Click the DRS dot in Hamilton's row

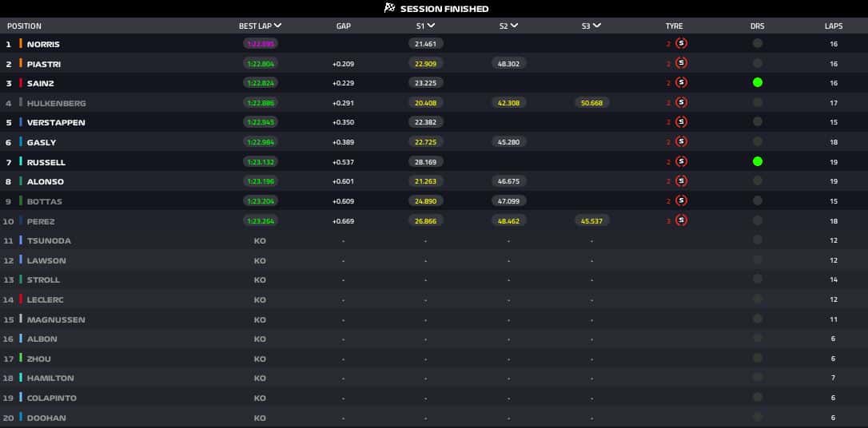[x=758, y=378]
